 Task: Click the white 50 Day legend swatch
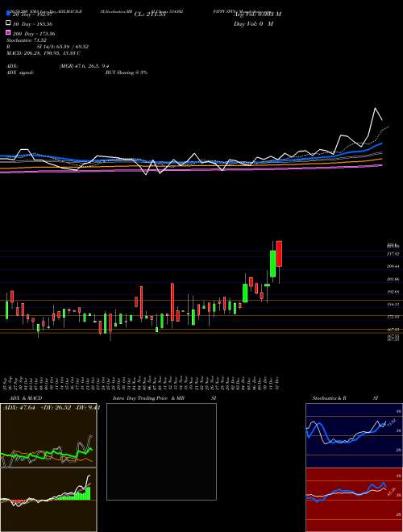tap(8, 23)
